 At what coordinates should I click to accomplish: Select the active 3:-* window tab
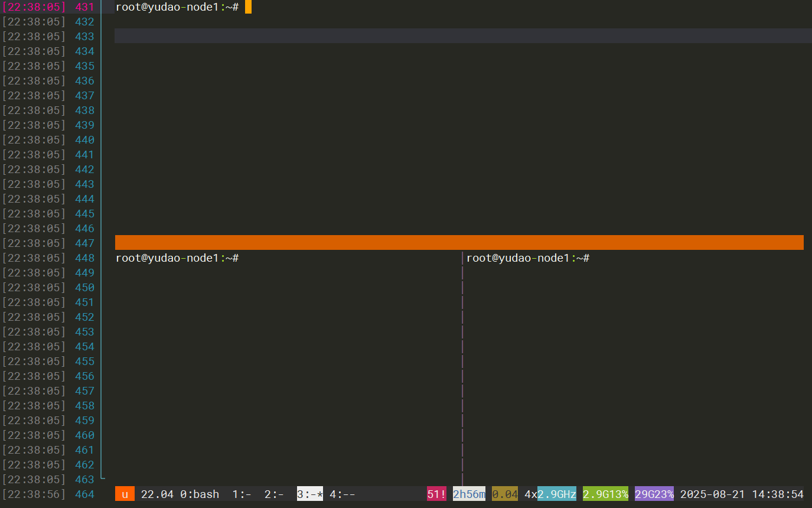310,494
